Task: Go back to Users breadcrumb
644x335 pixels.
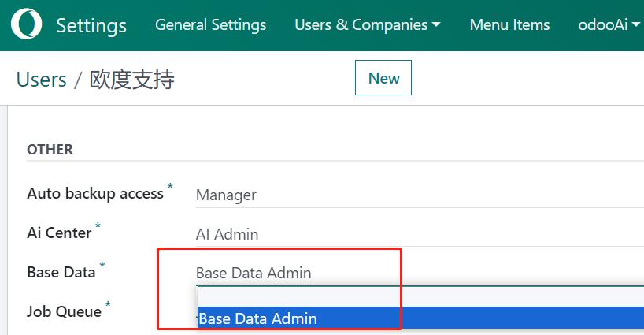Action: pyautogui.click(x=41, y=79)
